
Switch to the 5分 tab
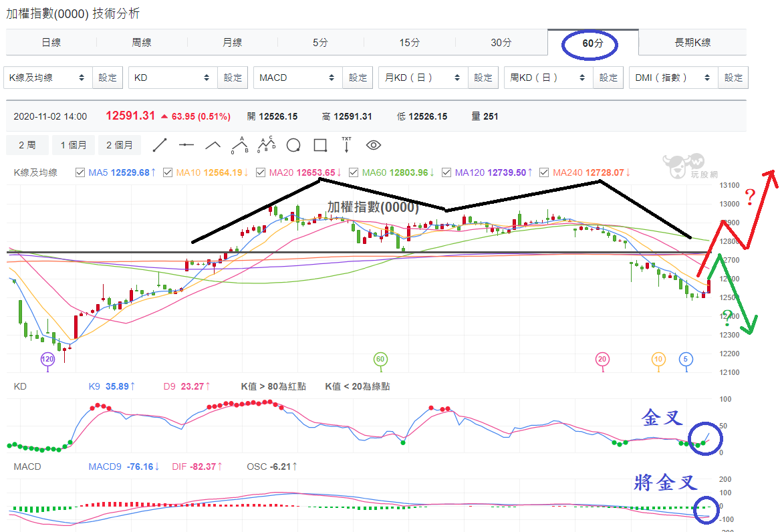coord(321,42)
